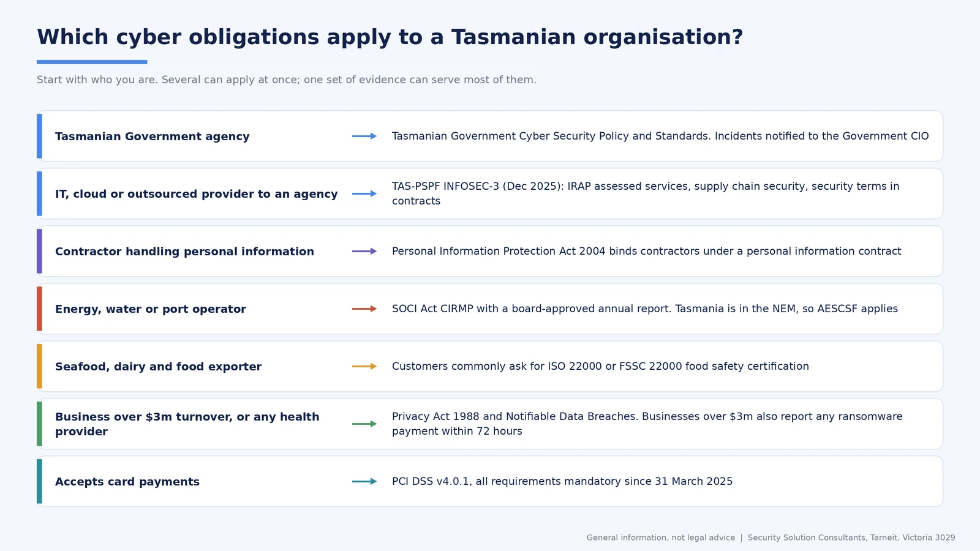The image size is (980, 551).
Task: Click the 'IT, cloud or outsourced provider to an agency' label
Action: (197, 194)
